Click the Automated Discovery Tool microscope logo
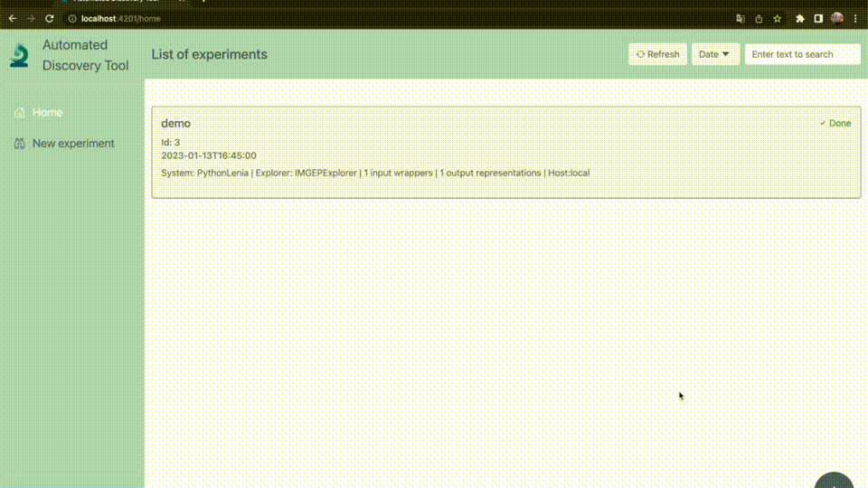868x488 pixels. tap(19, 55)
